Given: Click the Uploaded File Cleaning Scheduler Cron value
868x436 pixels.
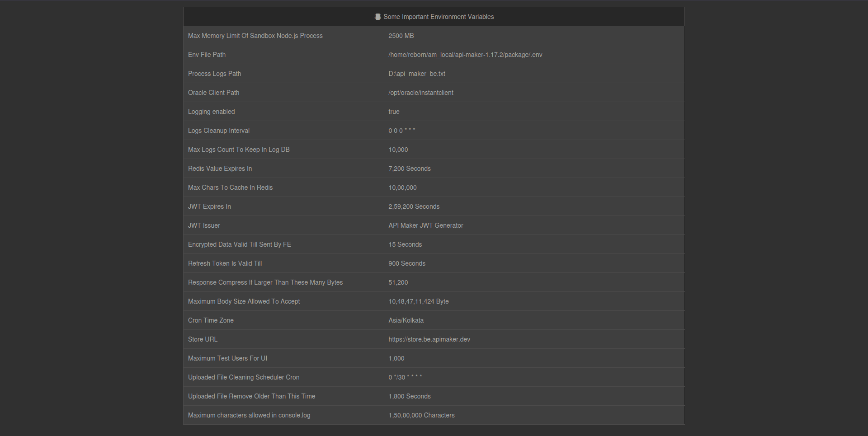Looking at the screenshot, I should tap(405, 377).
